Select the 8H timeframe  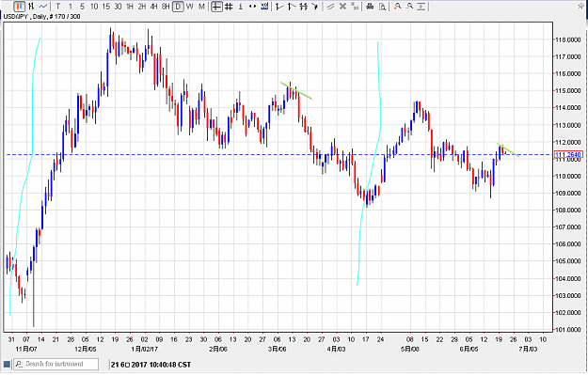tap(166, 7)
